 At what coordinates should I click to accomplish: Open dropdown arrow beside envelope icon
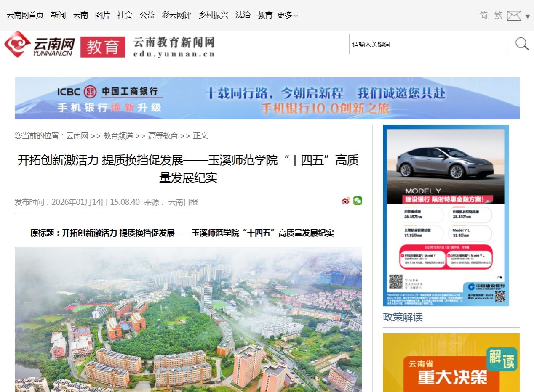[528, 16]
